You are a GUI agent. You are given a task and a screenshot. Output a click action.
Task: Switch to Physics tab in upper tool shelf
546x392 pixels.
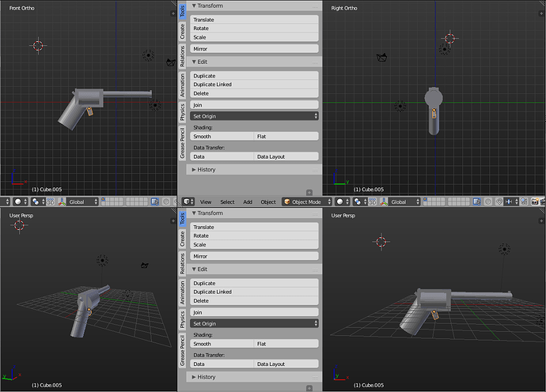(x=182, y=112)
